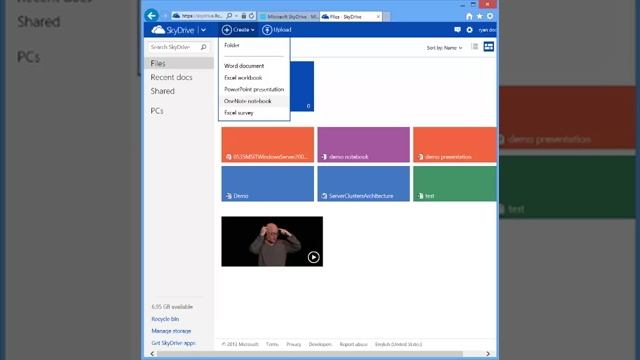Close the Files - SkyDrive browser tab

pos(378,17)
